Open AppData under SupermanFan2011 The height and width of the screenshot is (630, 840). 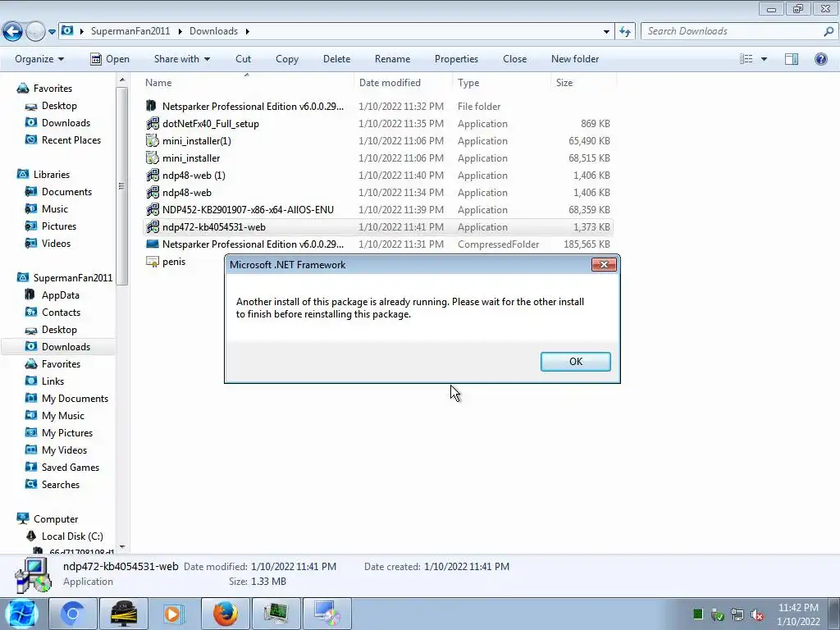point(60,295)
